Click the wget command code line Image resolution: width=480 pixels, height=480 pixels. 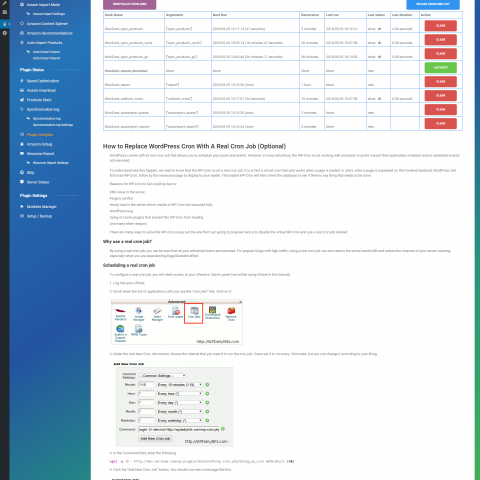pos(202,462)
